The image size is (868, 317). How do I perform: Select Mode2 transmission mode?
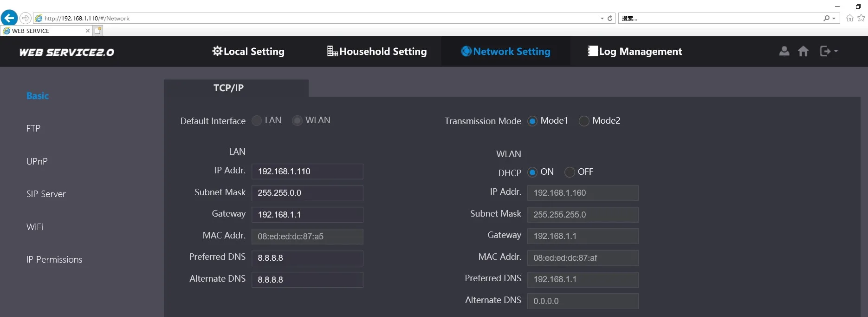point(584,121)
